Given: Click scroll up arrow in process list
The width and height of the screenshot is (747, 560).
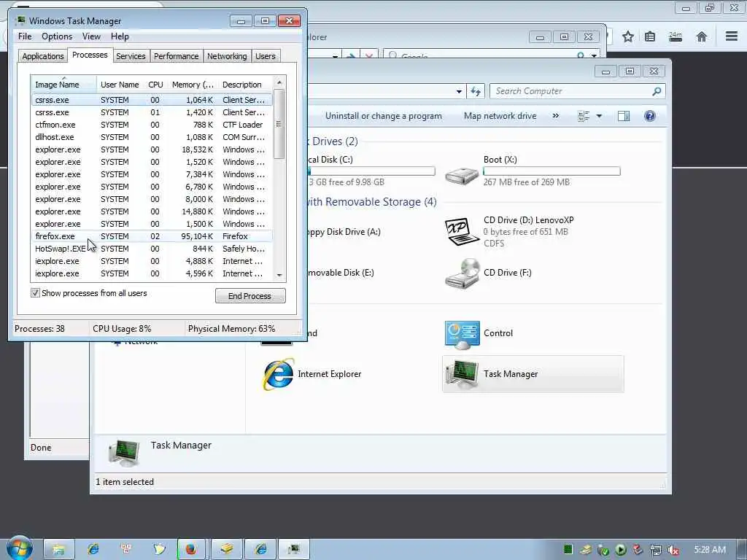Looking at the screenshot, I should 279,83.
